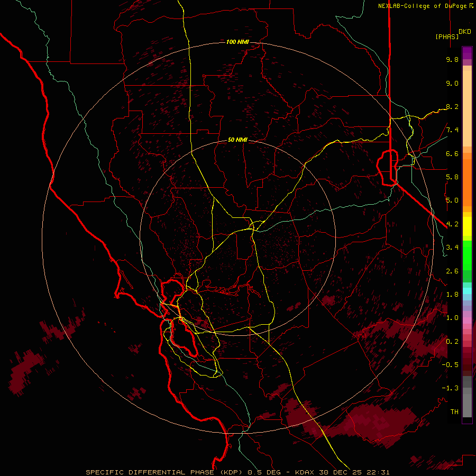Pick the yellow band of the color scale

[467, 226]
